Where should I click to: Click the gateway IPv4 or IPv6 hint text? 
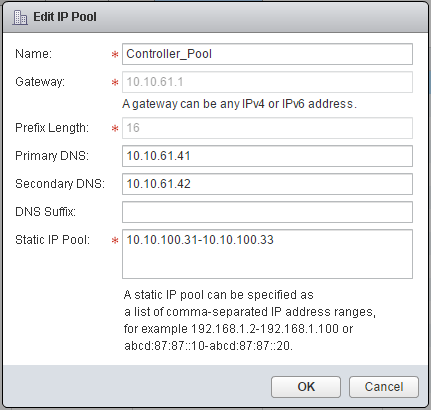[x=239, y=104]
